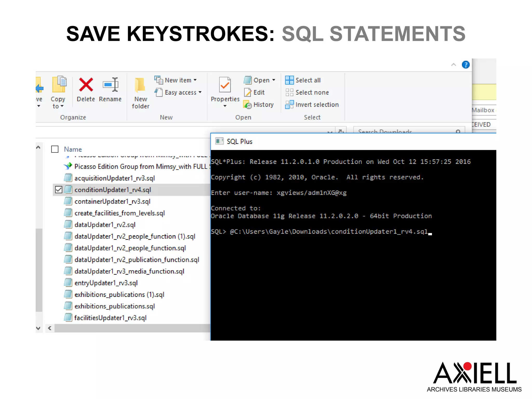Click the History icon
Image resolution: width=532 pixels, height=399 pixels.
248,105
